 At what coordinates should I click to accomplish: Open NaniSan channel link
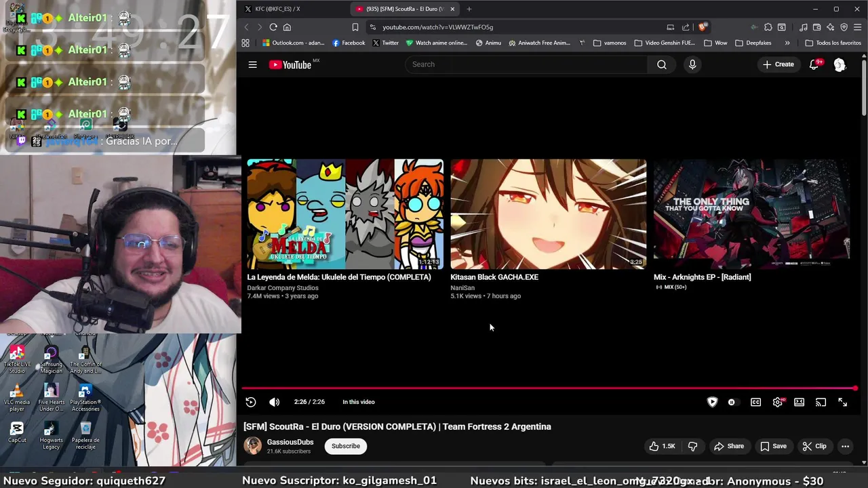[462, 287]
